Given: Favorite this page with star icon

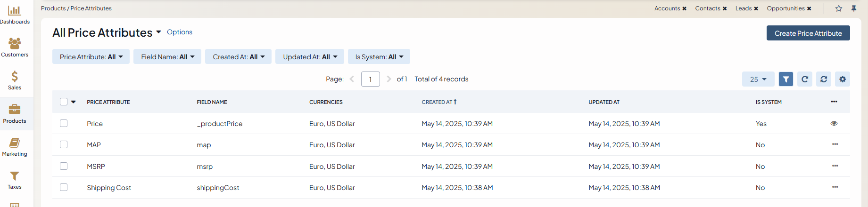Looking at the screenshot, I should click(x=838, y=8).
